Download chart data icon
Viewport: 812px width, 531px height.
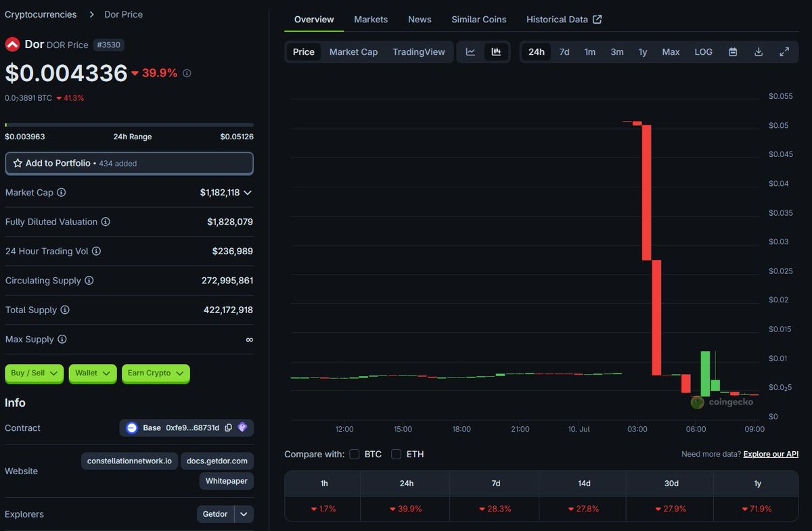click(759, 52)
